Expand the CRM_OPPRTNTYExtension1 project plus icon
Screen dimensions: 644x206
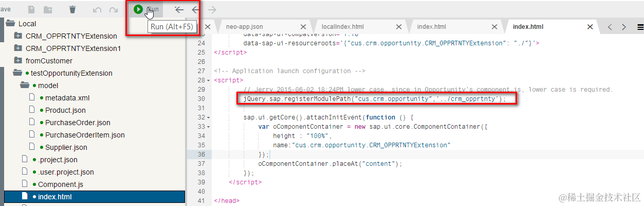pyautogui.click(x=18, y=48)
